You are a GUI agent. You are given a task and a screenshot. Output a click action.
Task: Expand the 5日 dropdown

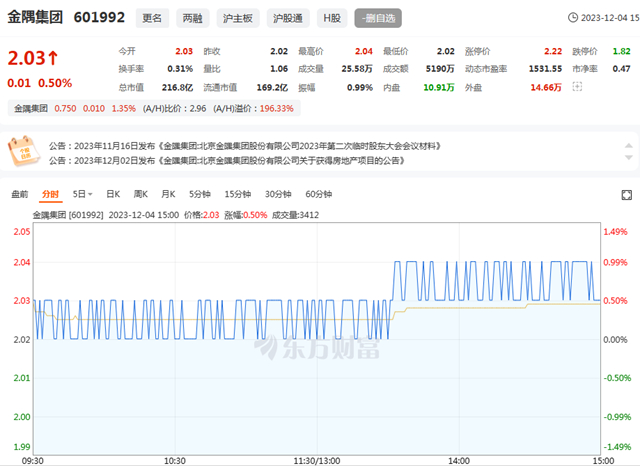pos(82,194)
